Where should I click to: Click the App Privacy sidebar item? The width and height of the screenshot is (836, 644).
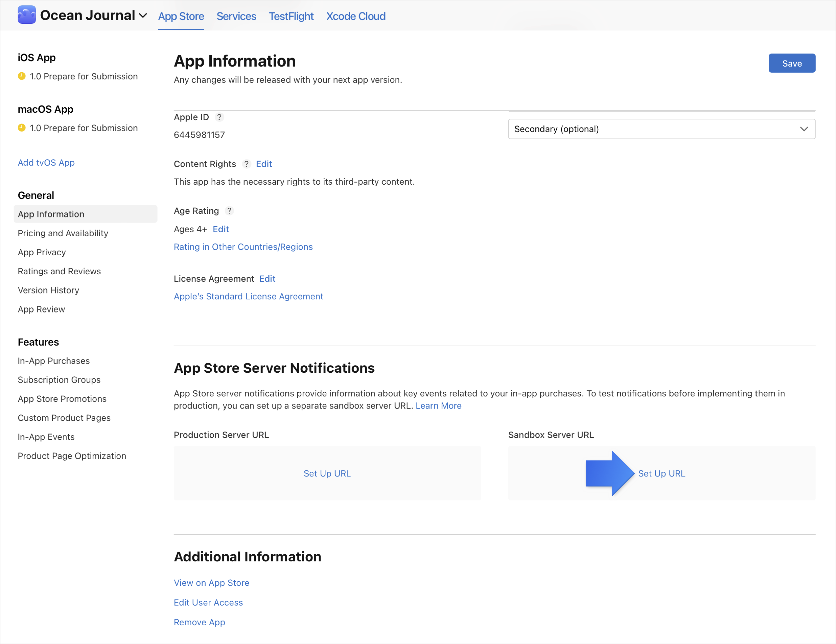coord(42,252)
